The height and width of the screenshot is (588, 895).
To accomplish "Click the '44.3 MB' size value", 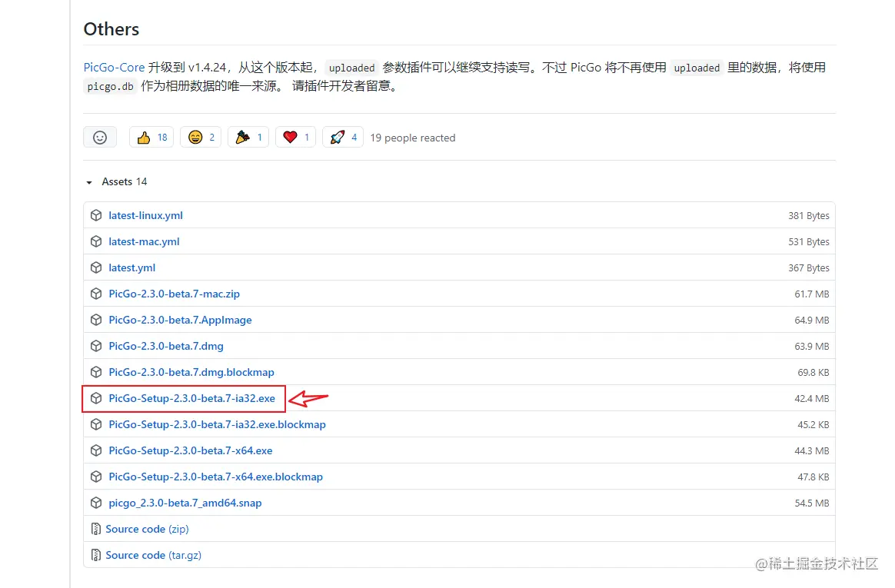I will [812, 451].
